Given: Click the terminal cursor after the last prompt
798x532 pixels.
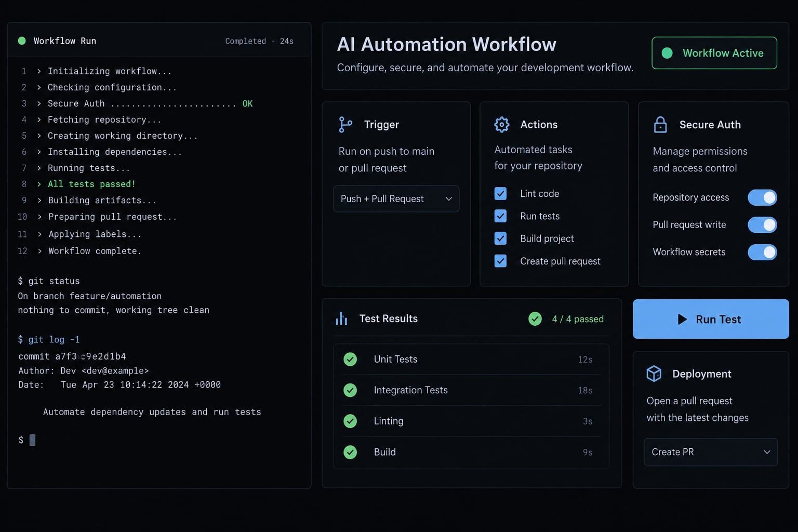Looking at the screenshot, I should [x=32, y=440].
